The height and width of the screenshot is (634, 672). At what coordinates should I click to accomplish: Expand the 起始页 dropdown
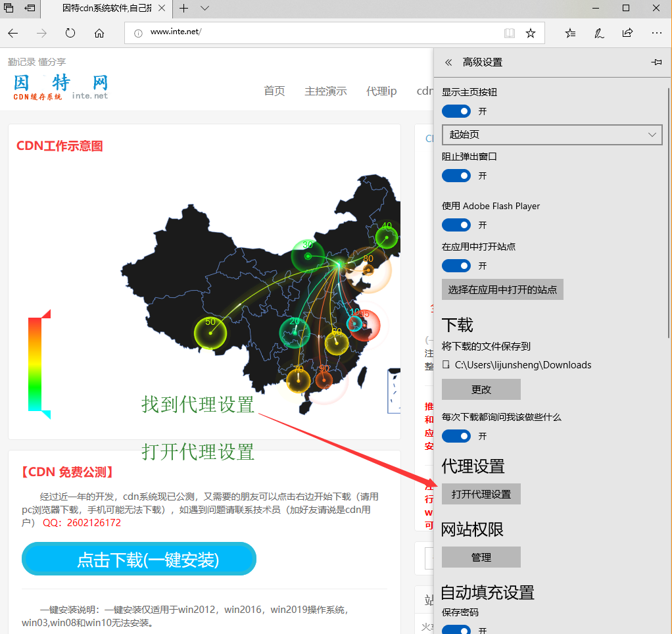pyautogui.click(x=552, y=134)
